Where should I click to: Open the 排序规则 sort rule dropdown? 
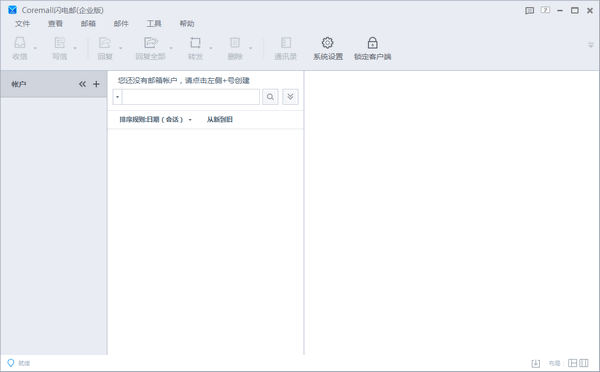click(x=155, y=119)
